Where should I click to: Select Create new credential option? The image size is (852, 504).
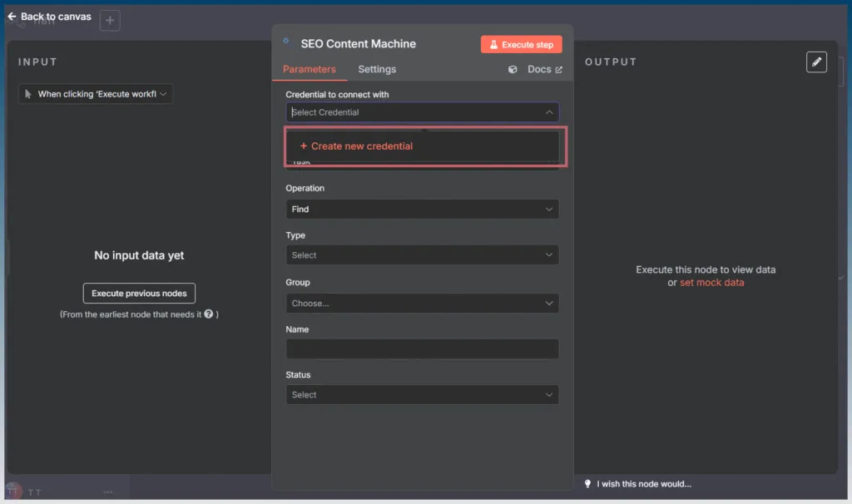coord(422,146)
